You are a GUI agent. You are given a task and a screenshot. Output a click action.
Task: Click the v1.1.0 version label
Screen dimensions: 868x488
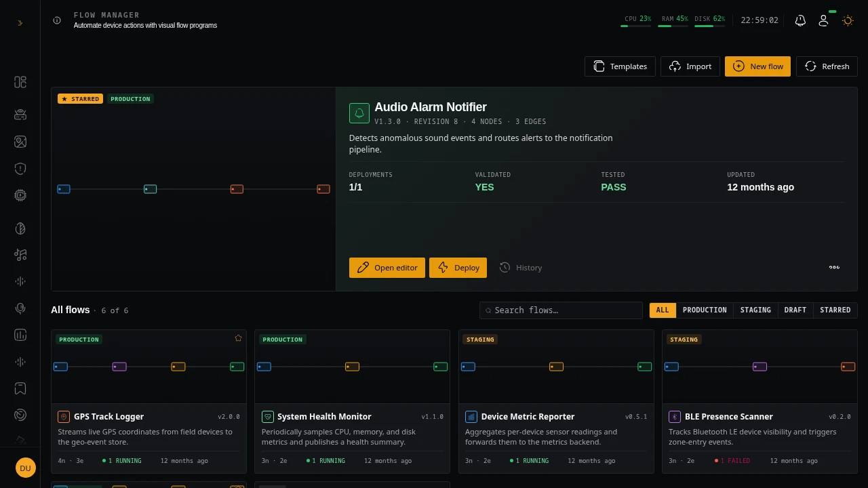[x=433, y=417]
